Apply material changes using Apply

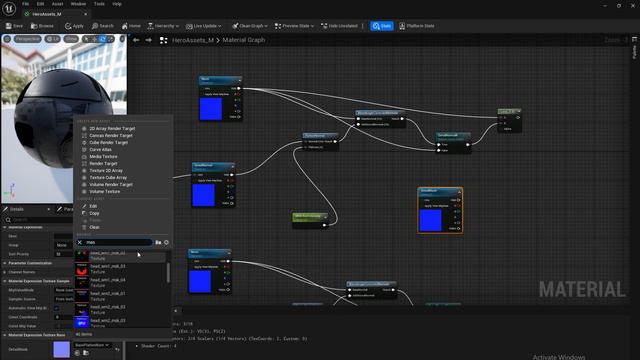tap(74, 26)
